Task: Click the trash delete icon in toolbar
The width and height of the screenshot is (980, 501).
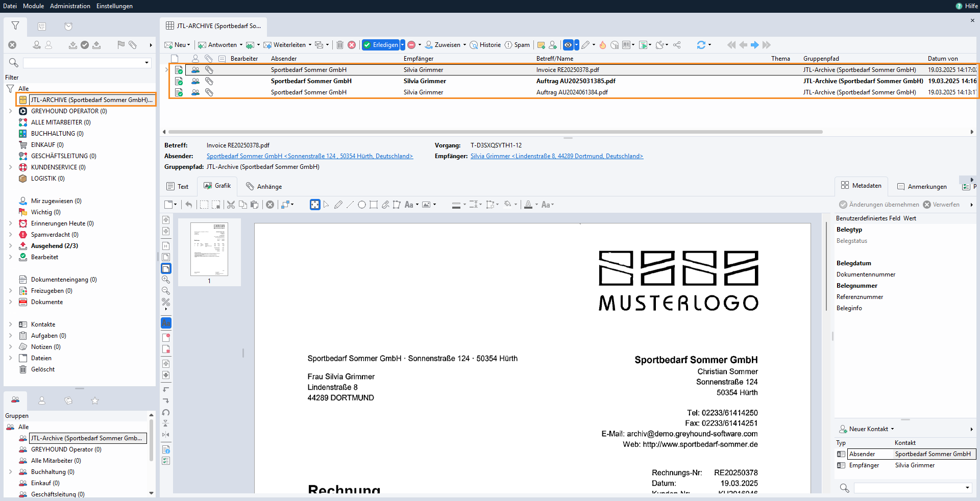Action: [340, 45]
